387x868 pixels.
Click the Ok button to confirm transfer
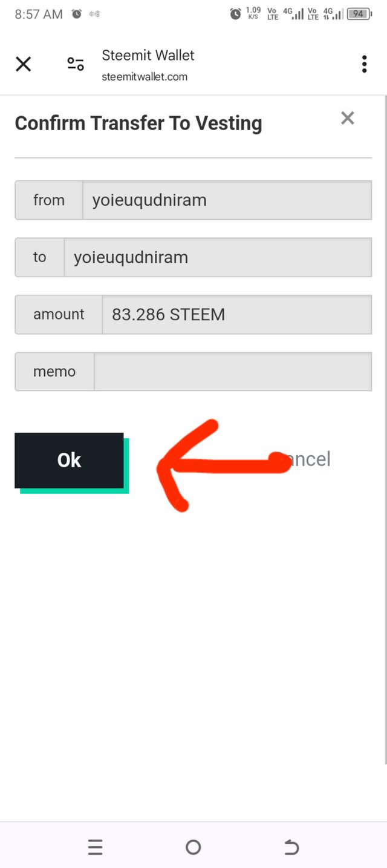tap(69, 461)
